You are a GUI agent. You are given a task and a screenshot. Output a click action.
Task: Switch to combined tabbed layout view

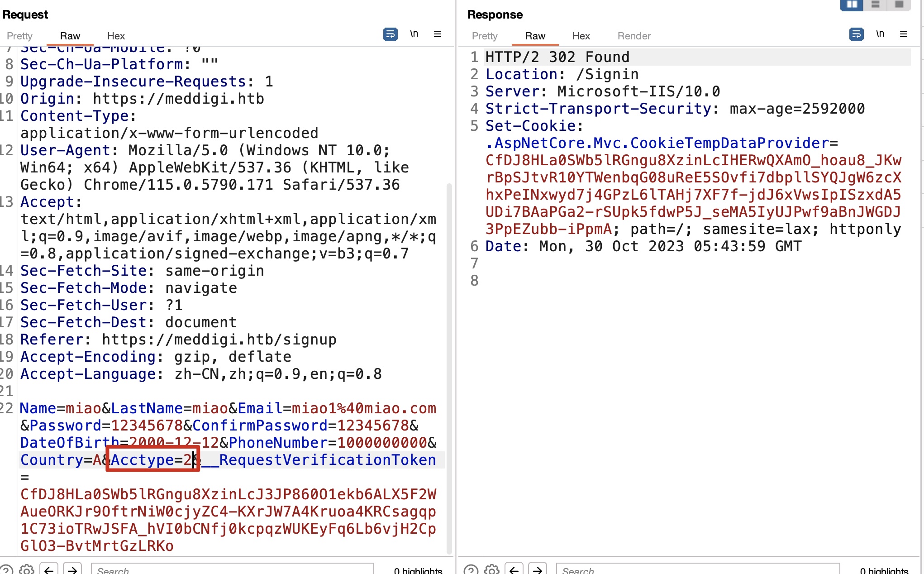899,5
